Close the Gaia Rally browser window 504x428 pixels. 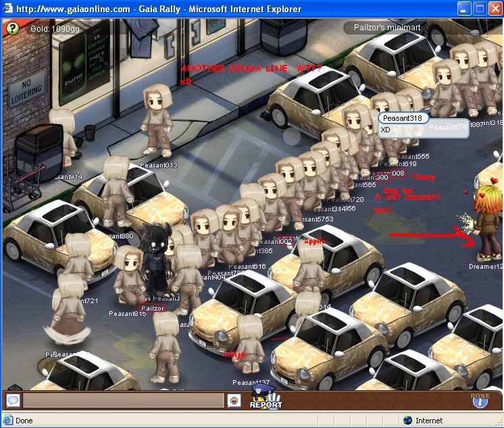[x=495, y=9]
